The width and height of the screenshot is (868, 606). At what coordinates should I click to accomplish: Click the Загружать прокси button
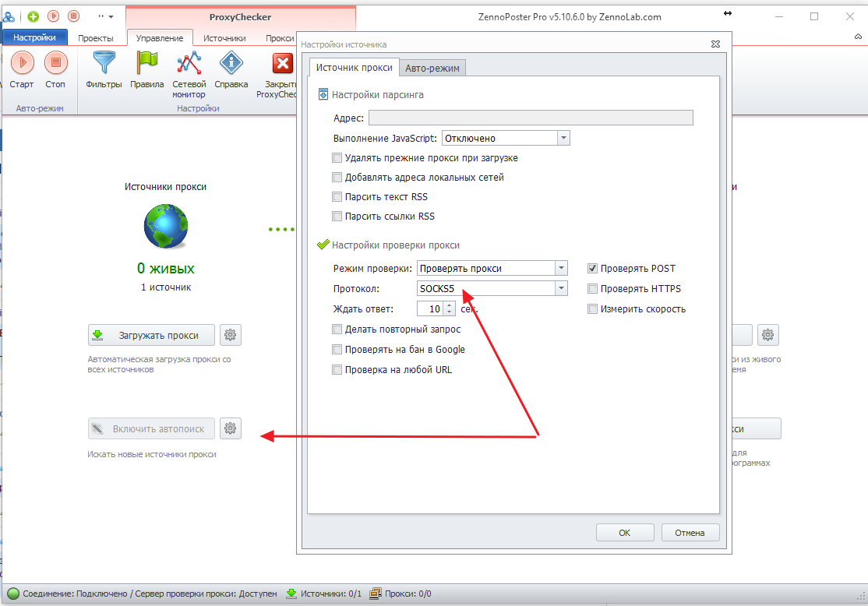[x=151, y=335]
